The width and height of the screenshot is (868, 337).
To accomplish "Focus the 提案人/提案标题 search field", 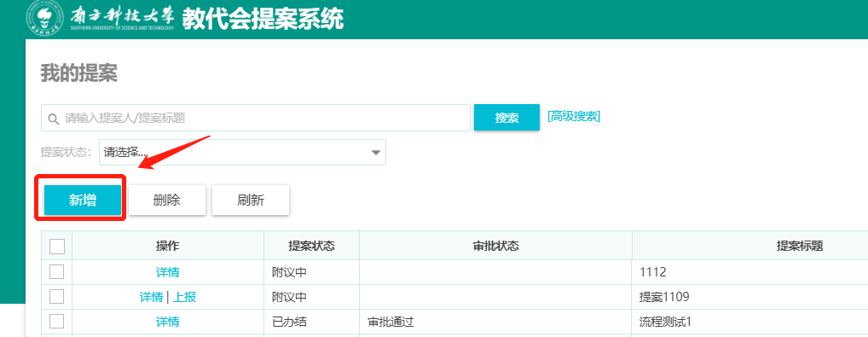I will [x=256, y=118].
